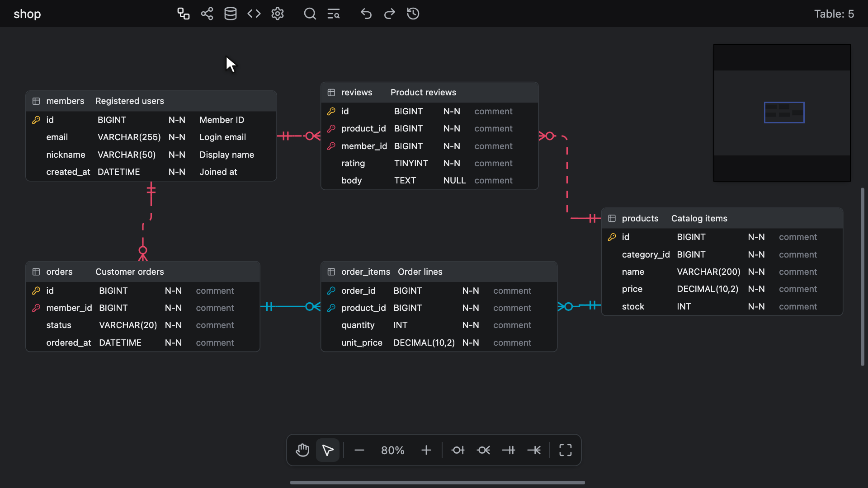Zoom in with the plus button
Viewport: 868px width, 488px height.
426,450
